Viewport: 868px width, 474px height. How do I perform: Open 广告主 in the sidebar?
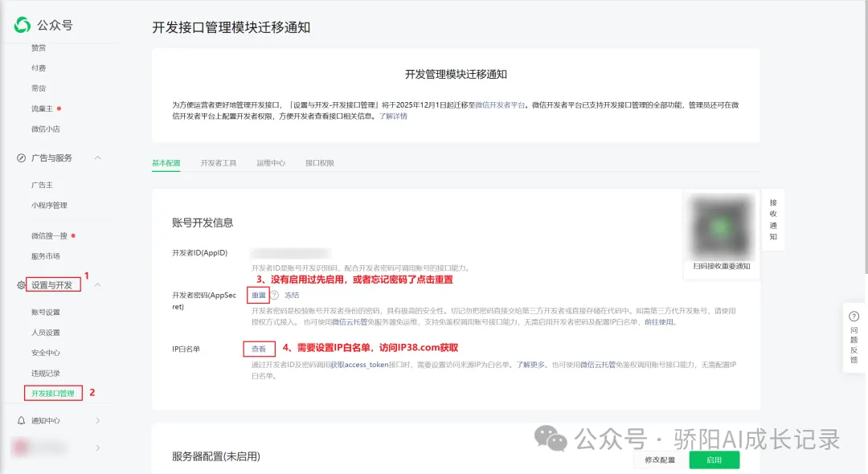point(42,186)
